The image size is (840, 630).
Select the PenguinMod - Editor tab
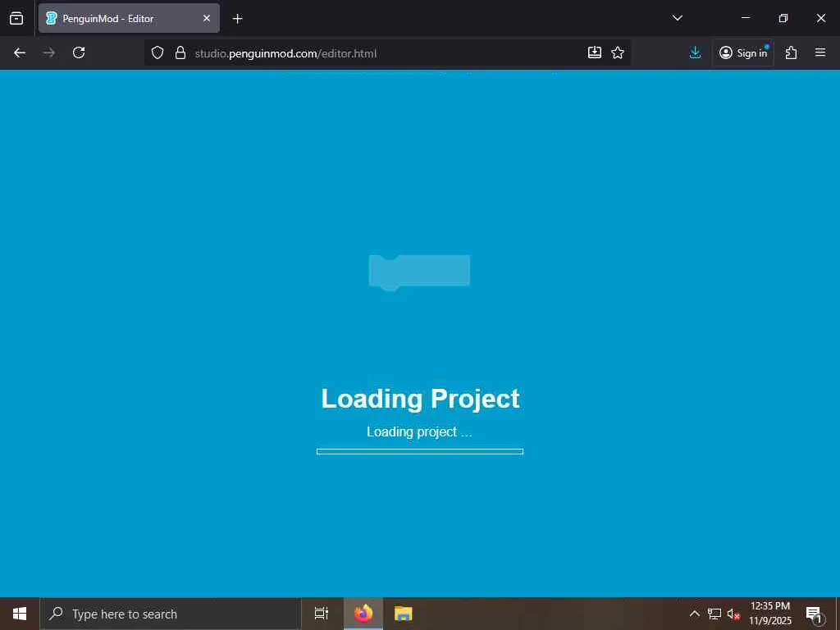click(129, 18)
